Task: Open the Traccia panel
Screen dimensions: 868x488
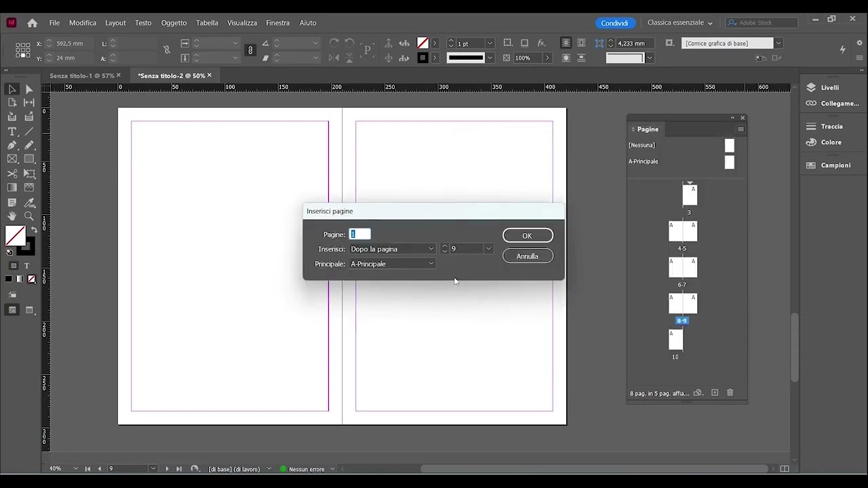Action: pyautogui.click(x=824, y=126)
